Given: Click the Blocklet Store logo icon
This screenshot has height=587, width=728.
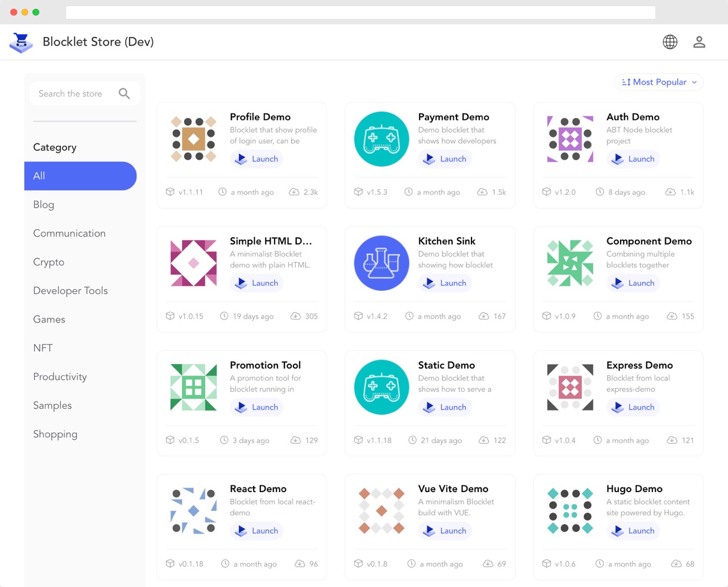Looking at the screenshot, I should (x=21, y=42).
